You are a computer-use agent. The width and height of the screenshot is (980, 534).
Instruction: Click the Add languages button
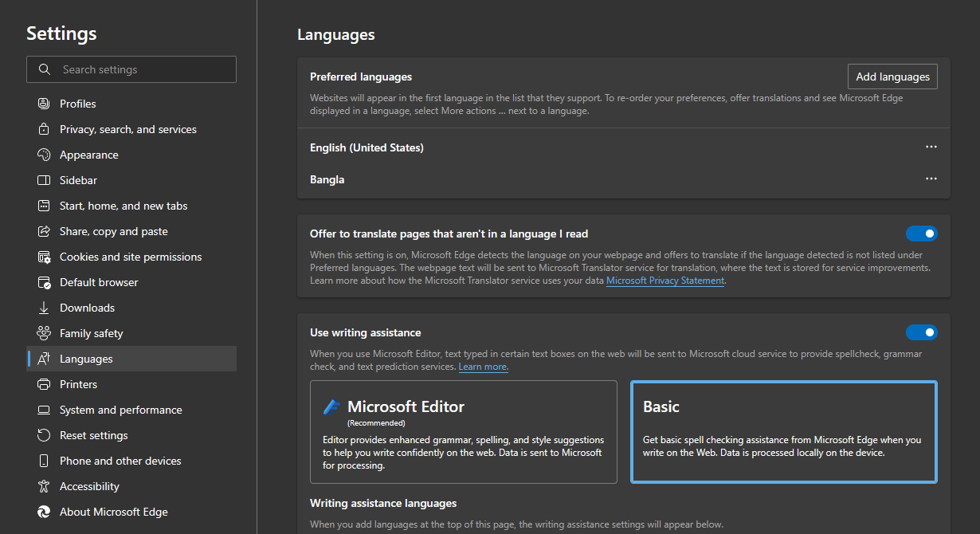[x=892, y=77]
